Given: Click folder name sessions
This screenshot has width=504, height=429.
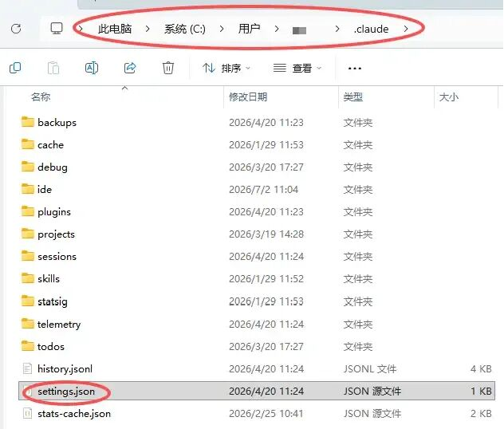Looking at the screenshot, I should [57, 257].
